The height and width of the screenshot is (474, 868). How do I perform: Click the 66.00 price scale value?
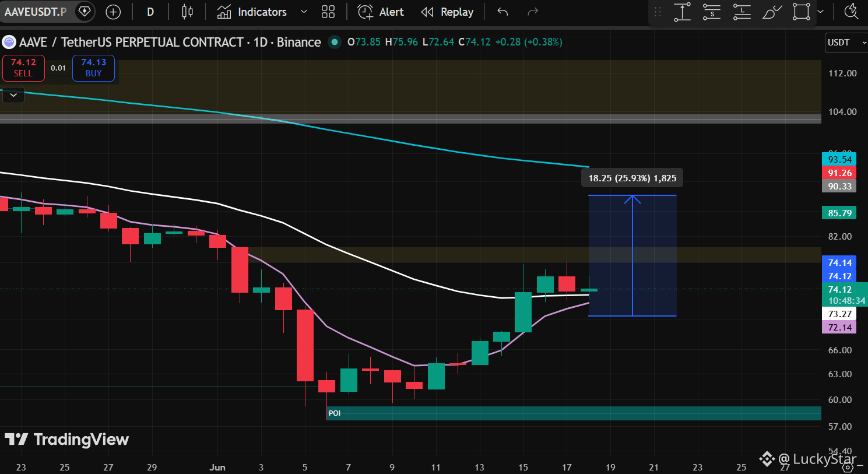[x=840, y=350]
